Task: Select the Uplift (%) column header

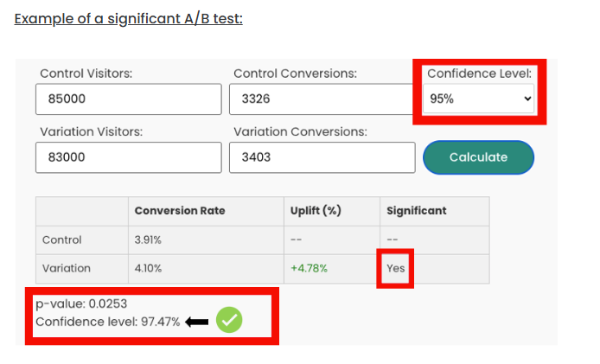Action: 316,211
